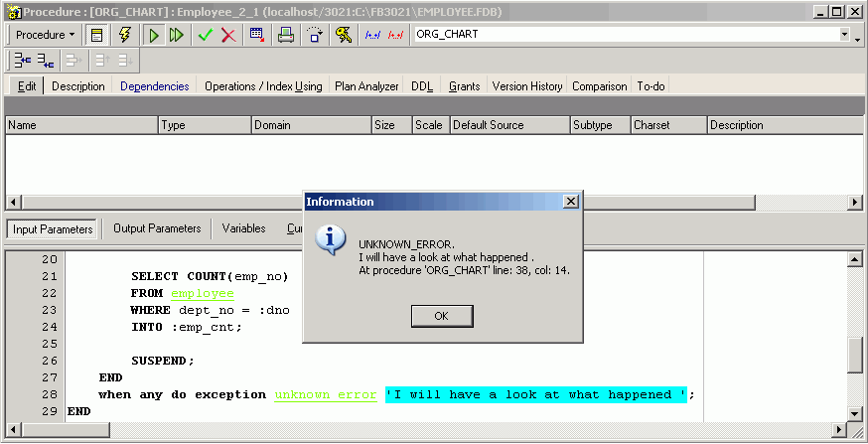Click the green checkmark Commit icon

tap(206, 35)
